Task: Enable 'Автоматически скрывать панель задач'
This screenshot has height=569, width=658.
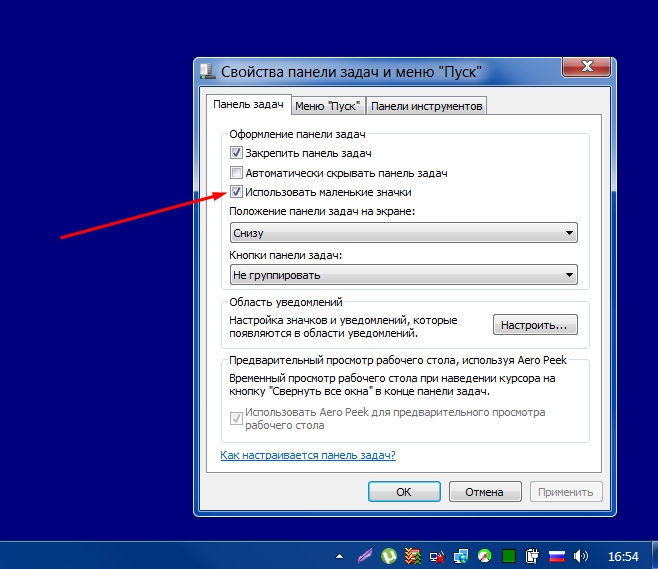Action: pos(237,172)
